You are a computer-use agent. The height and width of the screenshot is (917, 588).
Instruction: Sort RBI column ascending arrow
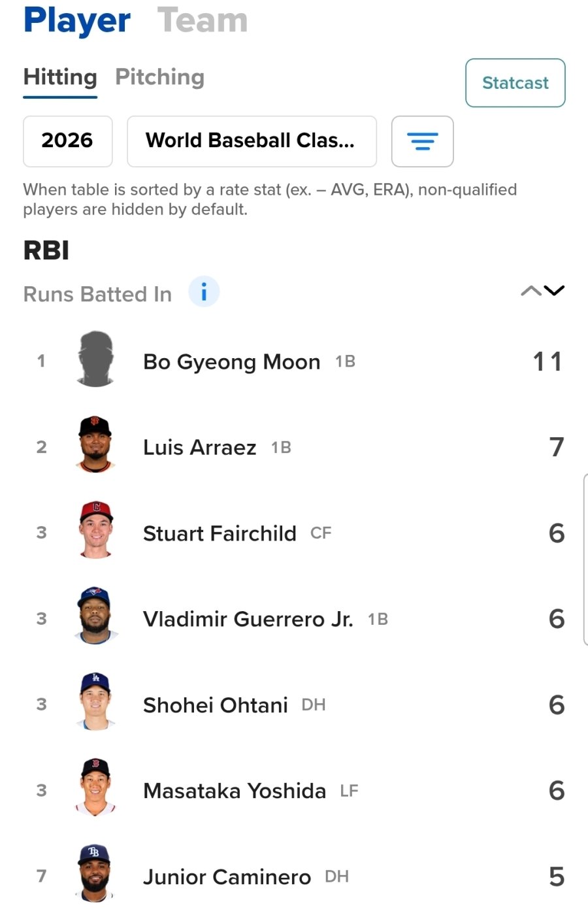[531, 291]
